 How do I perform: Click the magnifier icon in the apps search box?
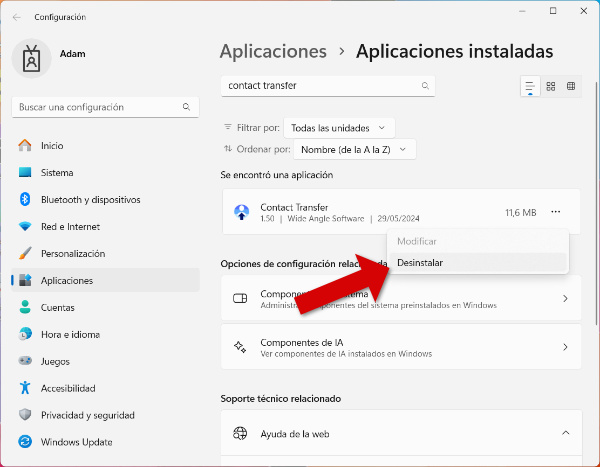pyautogui.click(x=425, y=86)
